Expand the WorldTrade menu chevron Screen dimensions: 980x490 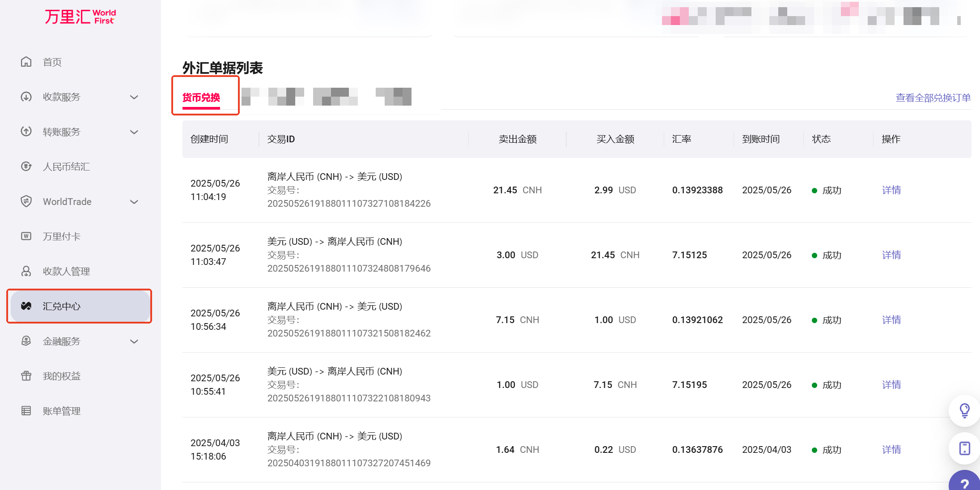pyautogui.click(x=134, y=202)
